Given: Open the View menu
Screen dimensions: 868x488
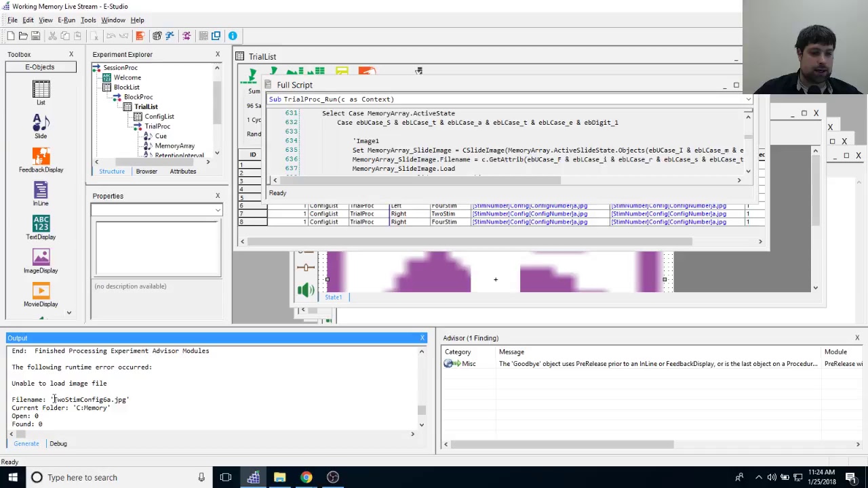Looking at the screenshot, I should pyautogui.click(x=45, y=20).
